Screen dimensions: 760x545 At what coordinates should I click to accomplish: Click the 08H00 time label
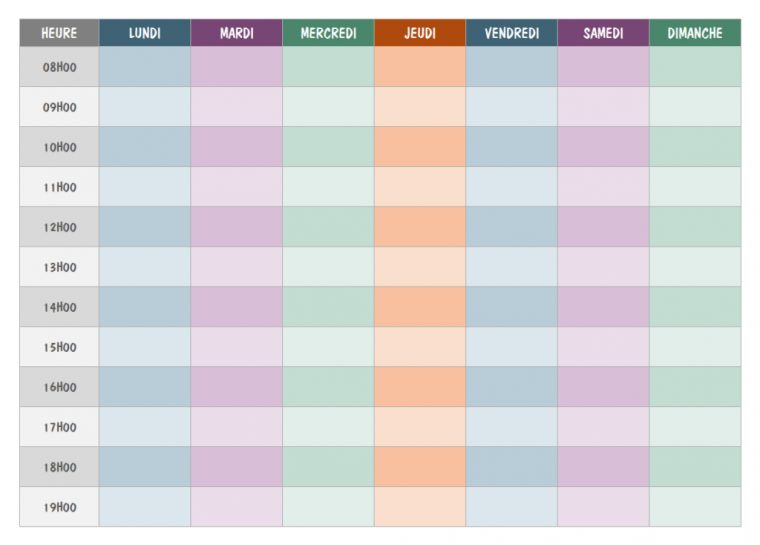point(59,67)
